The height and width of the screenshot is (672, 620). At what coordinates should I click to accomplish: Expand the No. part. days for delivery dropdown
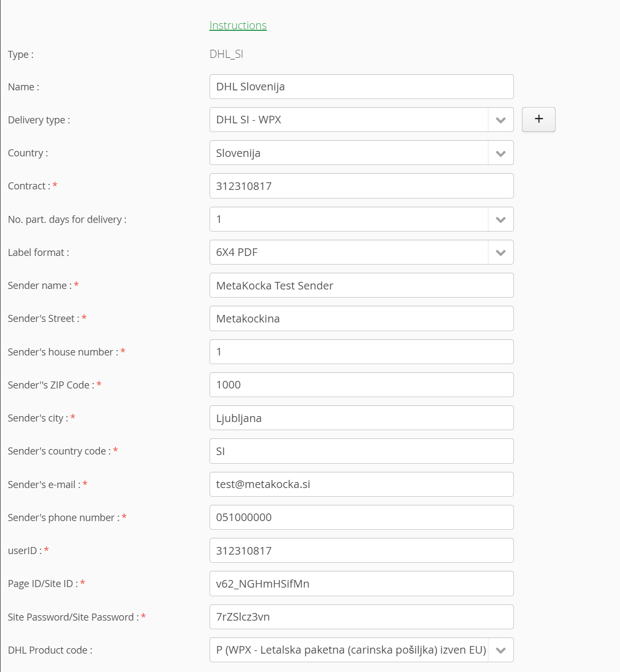pos(361,219)
